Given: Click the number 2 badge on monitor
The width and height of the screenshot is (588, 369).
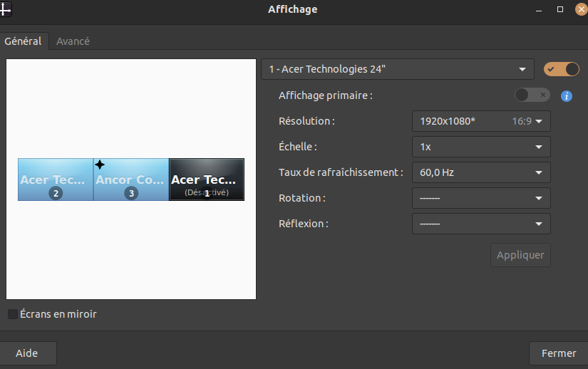Looking at the screenshot, I should coord(56,193).
